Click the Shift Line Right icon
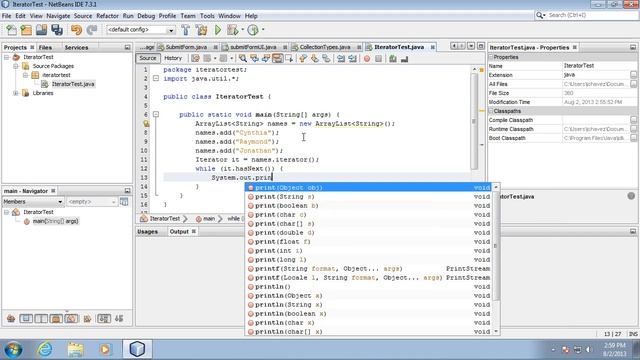This screenshot has width=640, height=360. [352, 59]
